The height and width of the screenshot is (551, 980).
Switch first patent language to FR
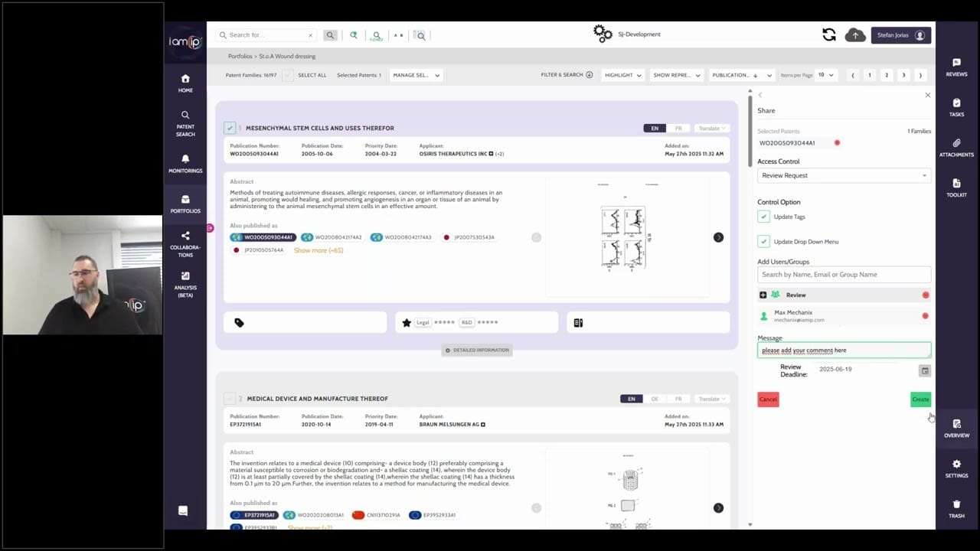pyautogui.click(x=678, y=128)
